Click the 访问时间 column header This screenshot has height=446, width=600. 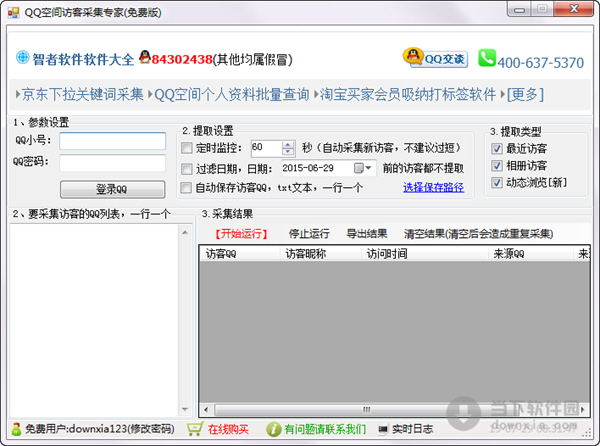tap(425, 254)
